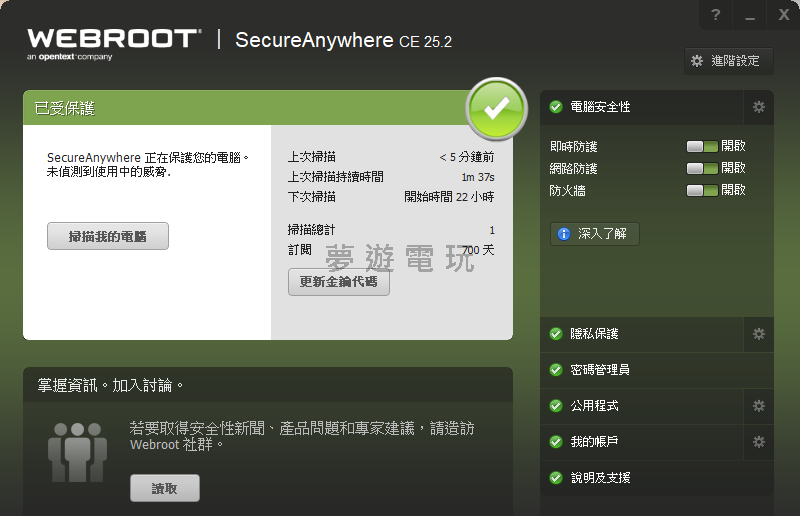Open the 我的帳戶 gear settings icon
Screen dimensions: 800x516
pyautogui.click(x=759, y=442)
